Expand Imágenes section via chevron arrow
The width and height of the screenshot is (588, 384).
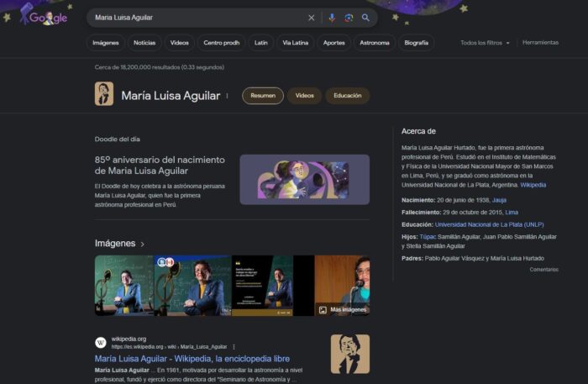coord(143,245)
